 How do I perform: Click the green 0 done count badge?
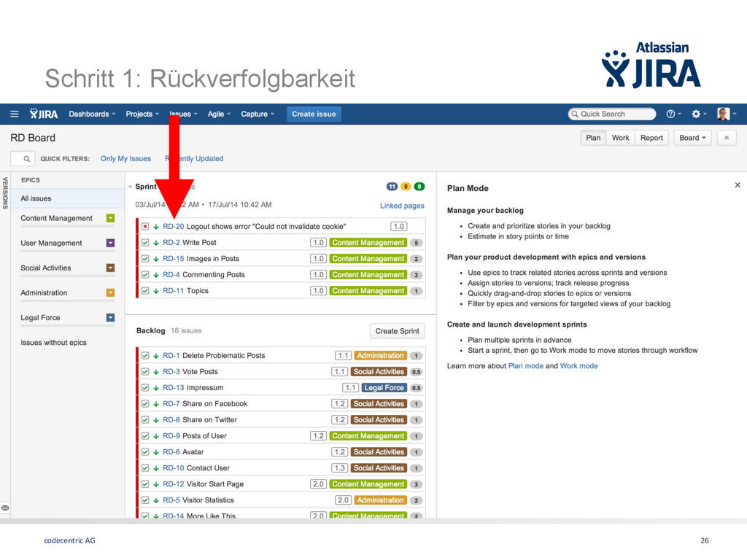(x=419, y=187)
